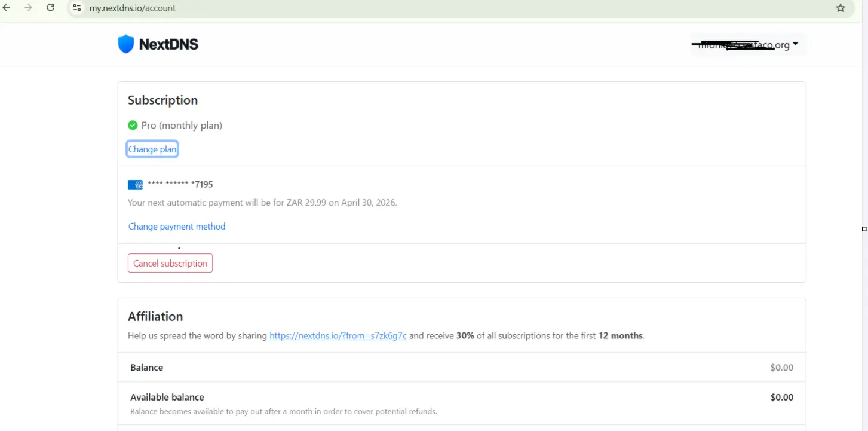Open the Change payment method link

pos(177,227)
